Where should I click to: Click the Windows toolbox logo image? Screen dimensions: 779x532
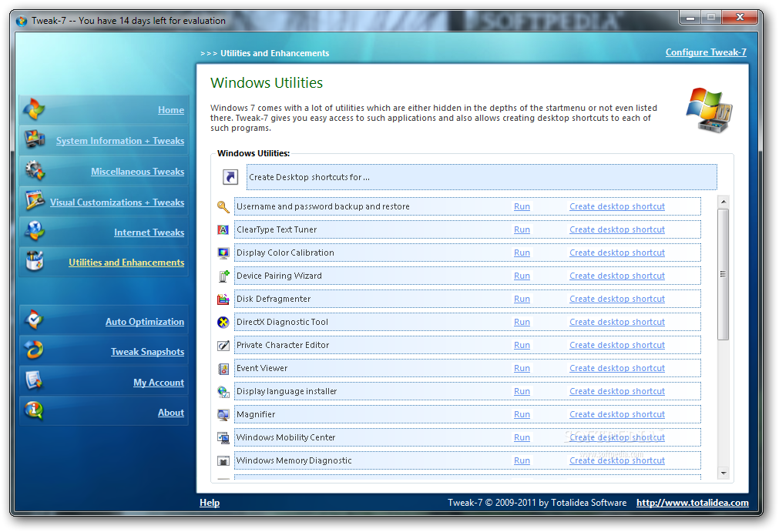pos(709,110)
